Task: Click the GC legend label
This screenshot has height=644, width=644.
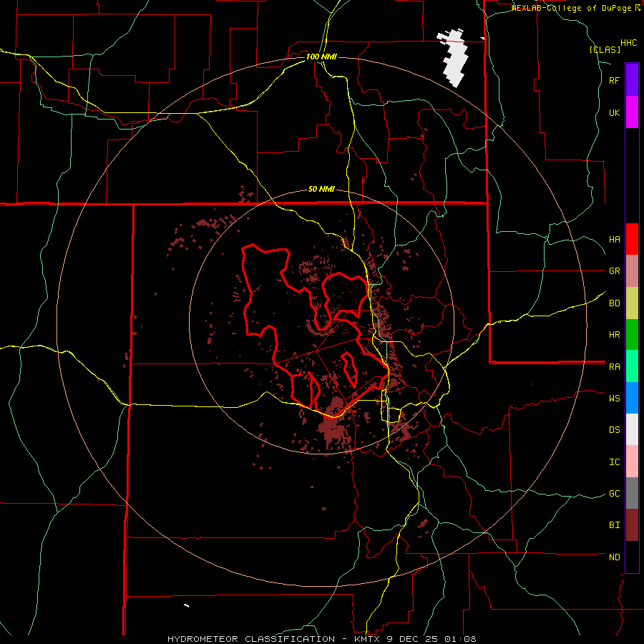Action: pos(614,493)
